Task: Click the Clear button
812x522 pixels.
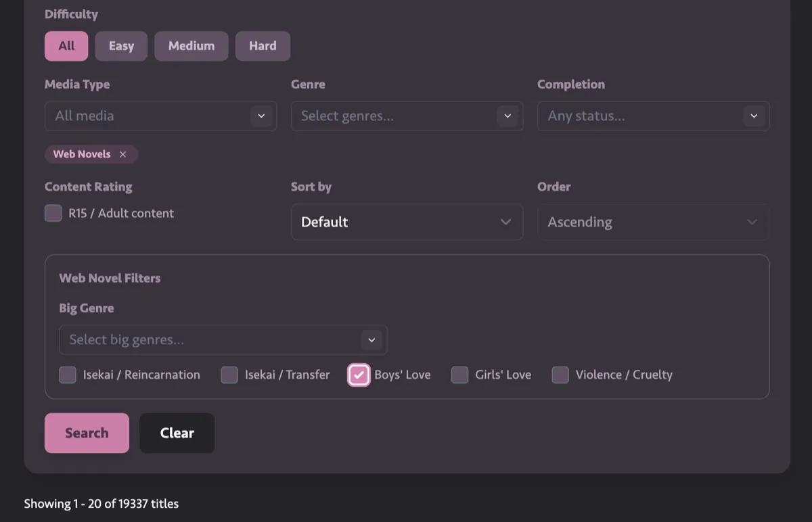Action: pos(177,433)
